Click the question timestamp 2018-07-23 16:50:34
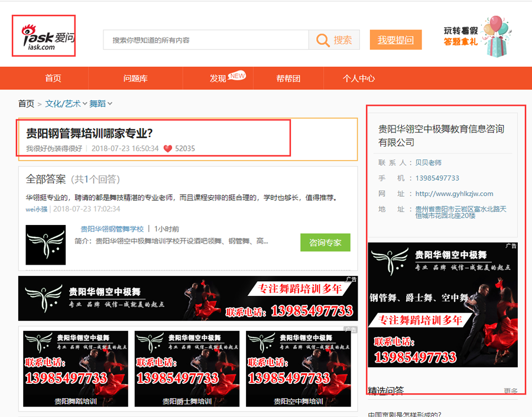Viewport: 532px width, 417px height. pos(125,148)
